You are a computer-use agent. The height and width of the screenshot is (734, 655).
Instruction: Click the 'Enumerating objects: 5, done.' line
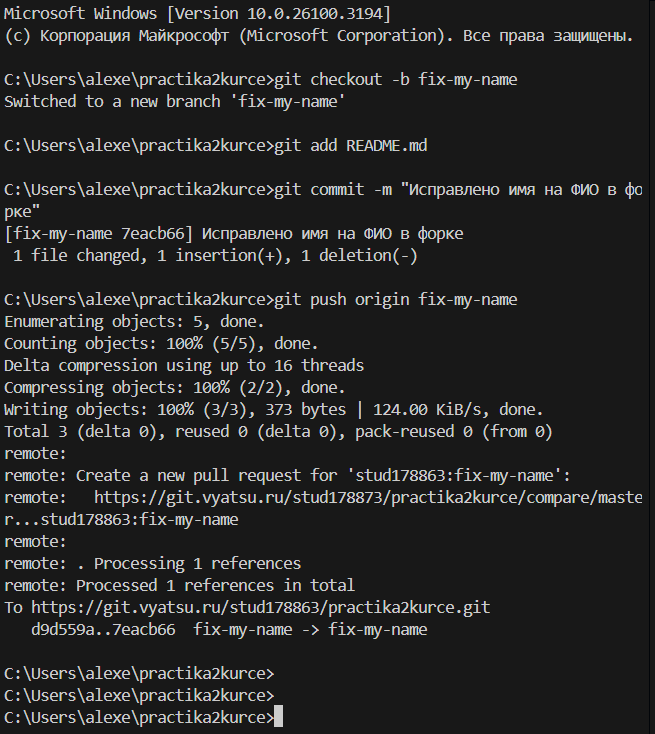pos(134,322)
